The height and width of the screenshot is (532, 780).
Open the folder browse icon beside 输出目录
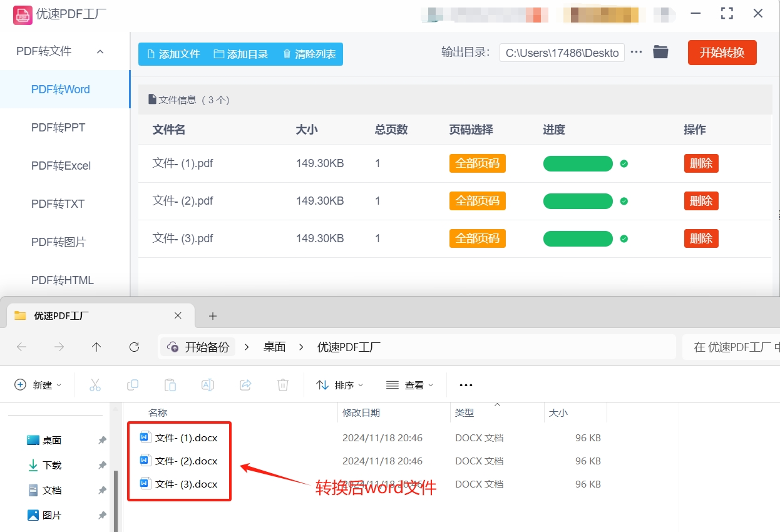[x=660, y=53]
